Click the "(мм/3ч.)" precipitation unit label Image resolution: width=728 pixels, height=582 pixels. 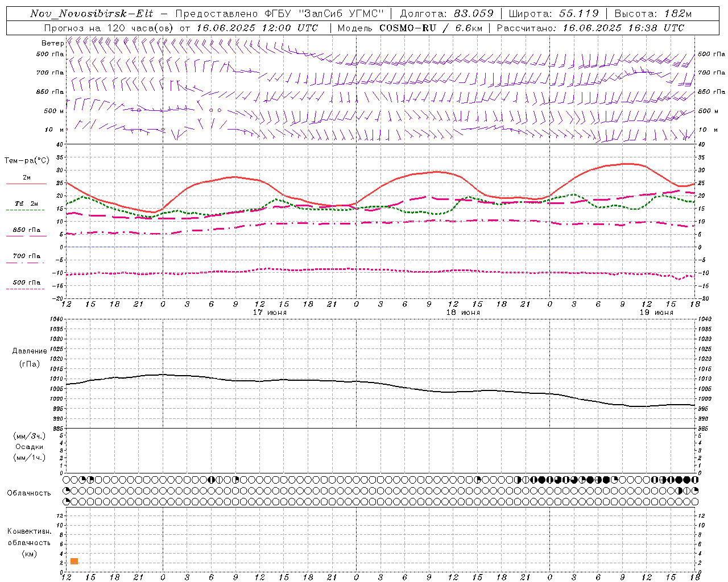click(30, 436)
